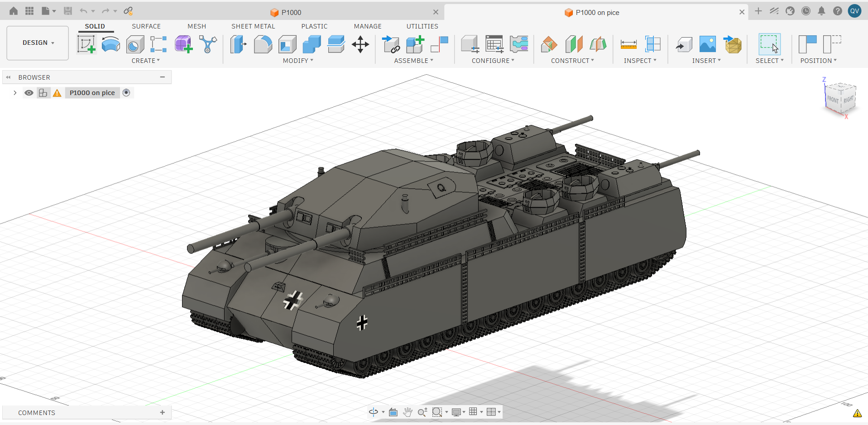Open the INSPECT dropdown menu
Image resolution: width=868 pixels, height=425 pixels.
[640, 61]
